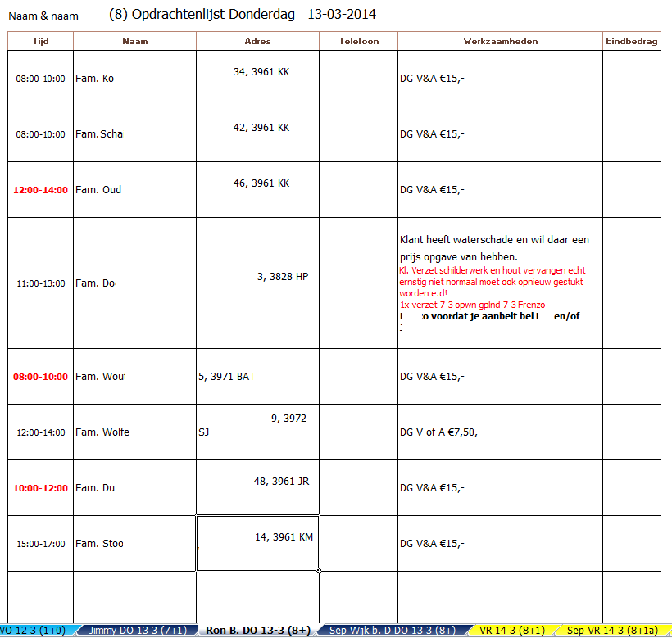Select address cell 14, 3961 KM

point(257,543)
